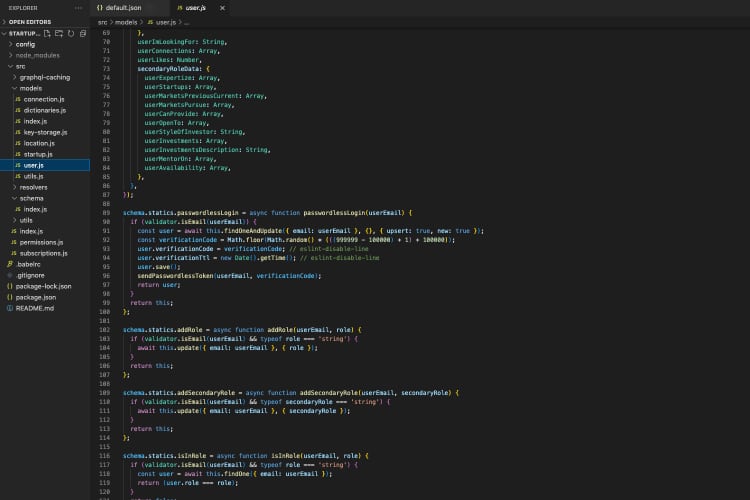Click the models breadcrumb segment

(125, 21)
